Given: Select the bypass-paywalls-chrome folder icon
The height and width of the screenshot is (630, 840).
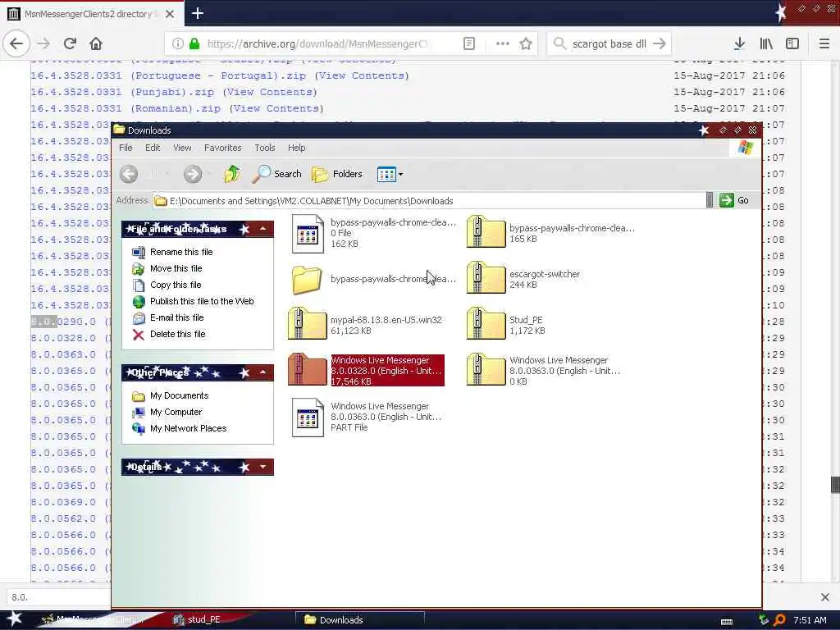Looking at the screenshot, I should pos(307,280).
